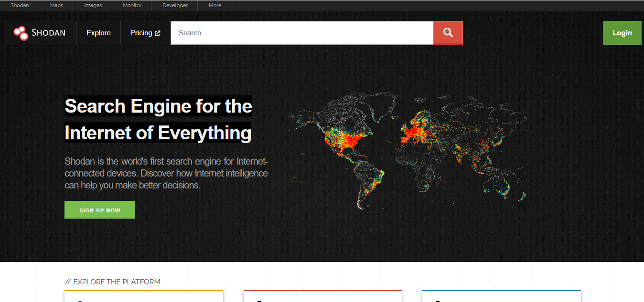
Task: Click the external link icon beside Pricing
Action: (x=158, y=33)
